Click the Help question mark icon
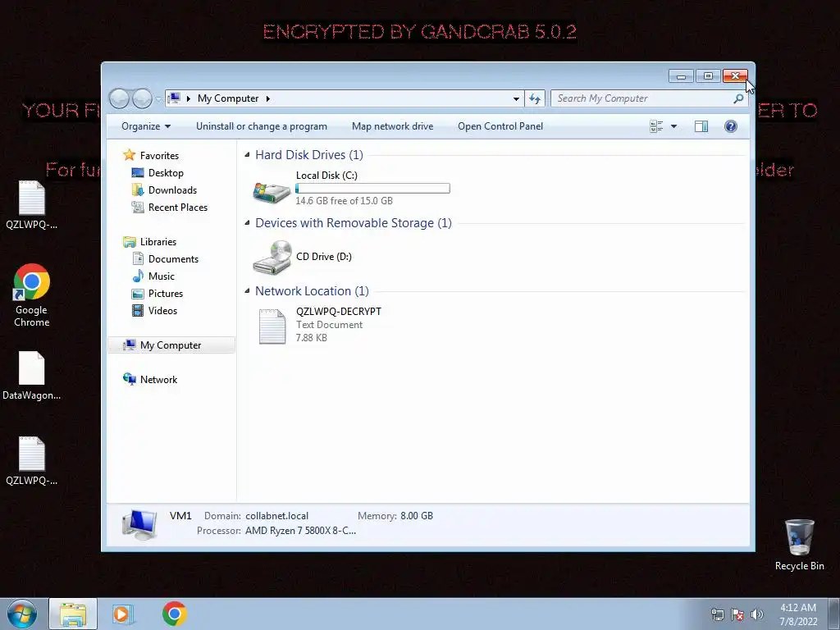 [x=731, y=126]
